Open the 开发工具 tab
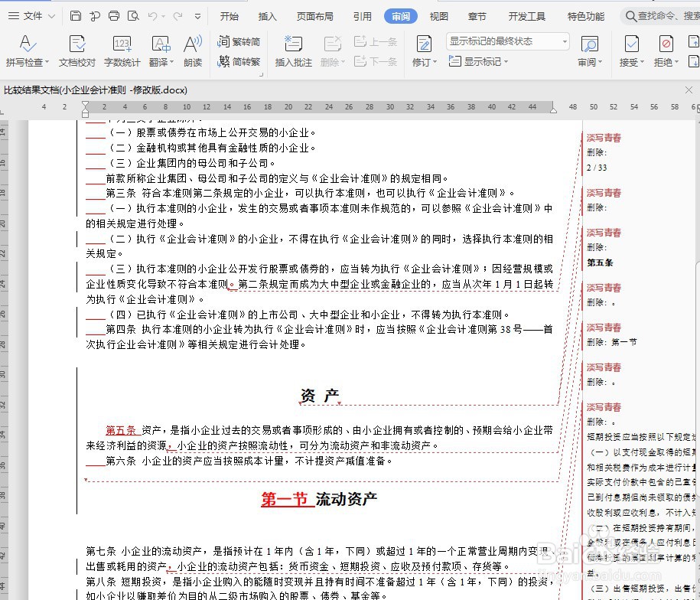 [527, 17]
